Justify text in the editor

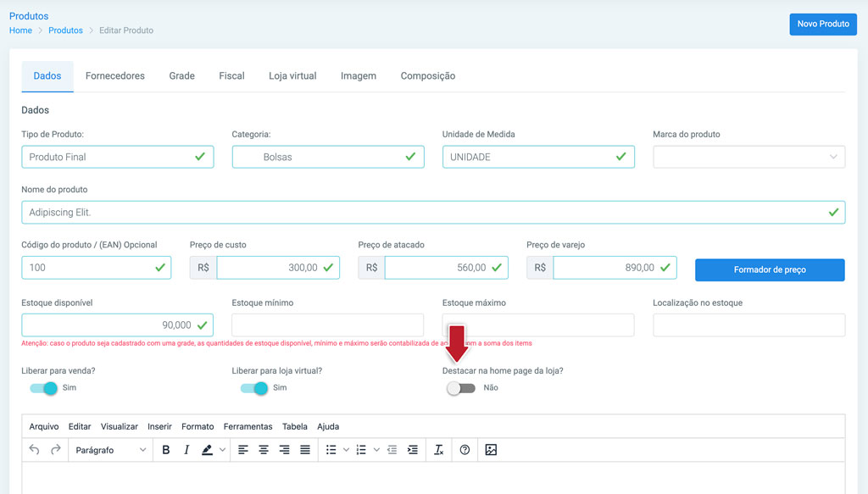point(305,450)
